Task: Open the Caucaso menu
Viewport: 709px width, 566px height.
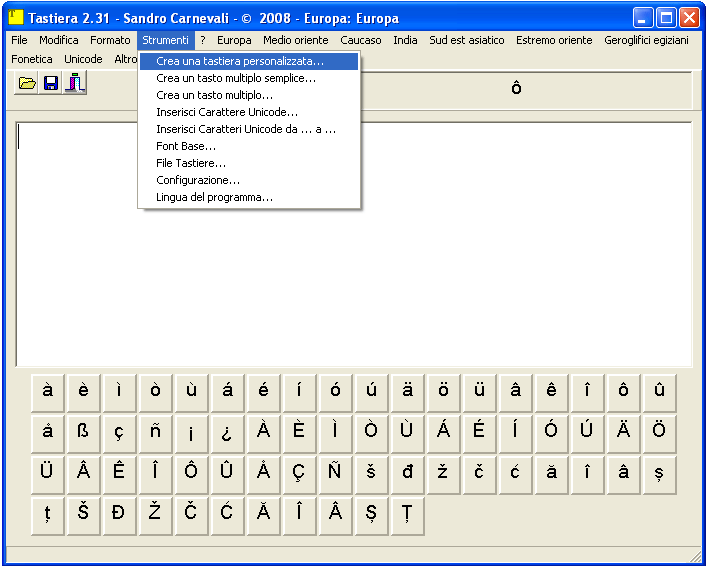Action: coord(361,40)
